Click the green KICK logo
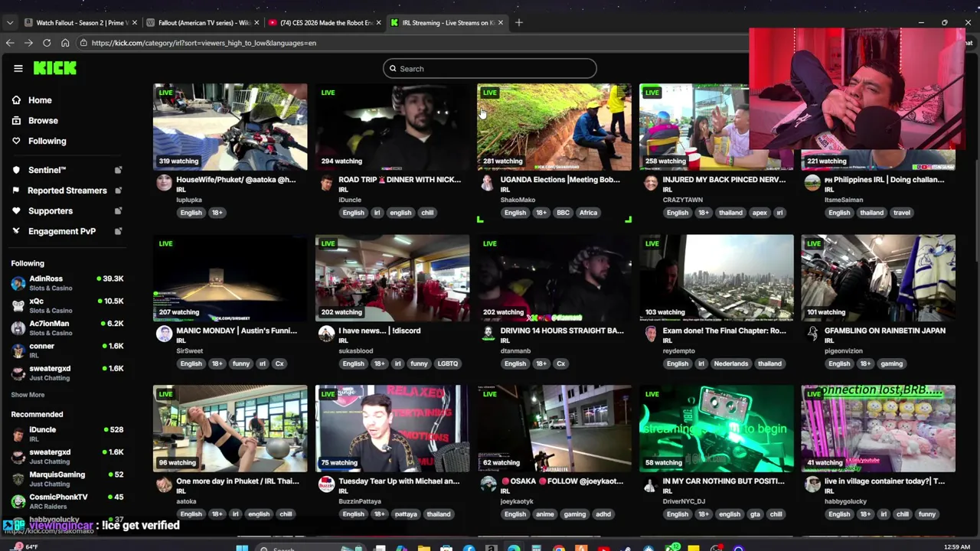Viewport: 980px width, 551px height. pos(54,68)
